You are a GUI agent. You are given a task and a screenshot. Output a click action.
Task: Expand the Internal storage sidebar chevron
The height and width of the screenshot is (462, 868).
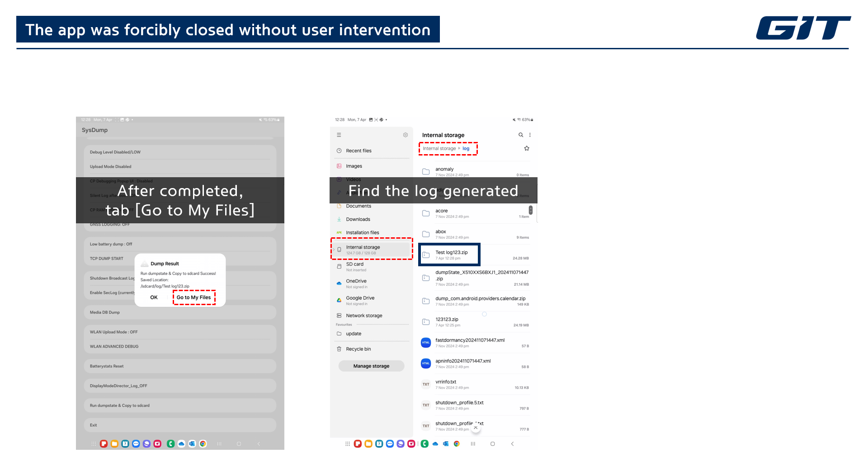pos(334,249)
